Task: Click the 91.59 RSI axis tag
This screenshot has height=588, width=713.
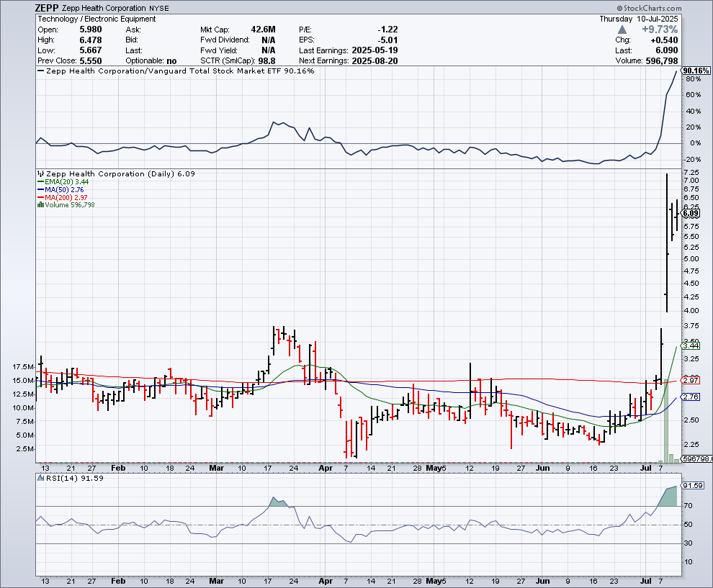Action: 694,486
